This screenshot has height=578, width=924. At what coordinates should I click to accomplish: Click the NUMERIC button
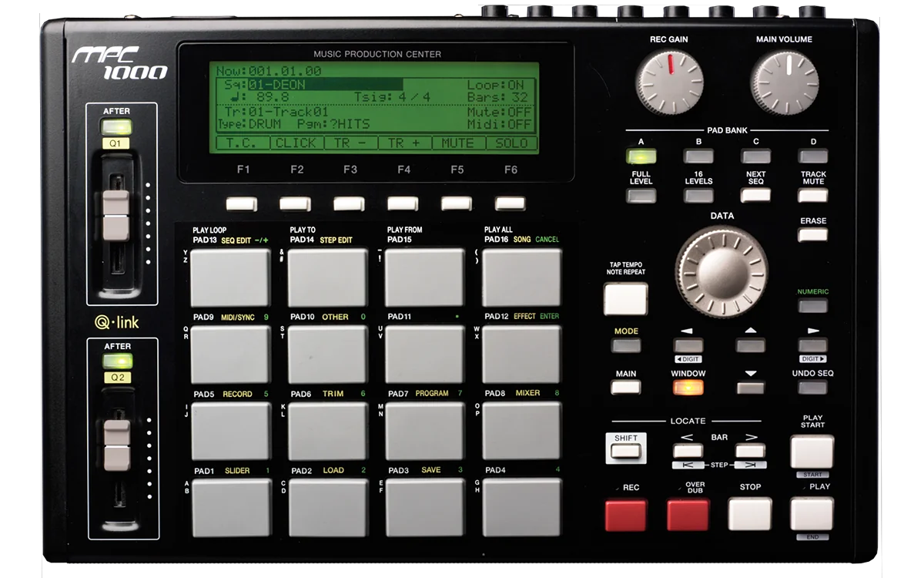click(x=813, y=306)
